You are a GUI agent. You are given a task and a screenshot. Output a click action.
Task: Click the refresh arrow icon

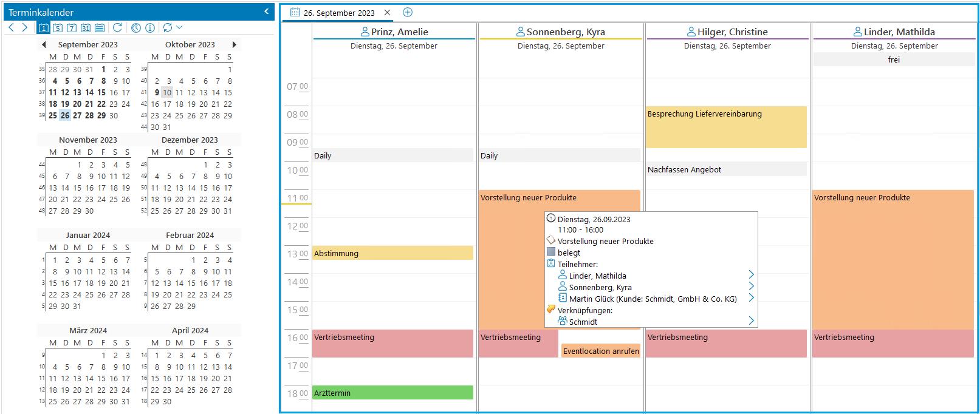tap(118, 28)
